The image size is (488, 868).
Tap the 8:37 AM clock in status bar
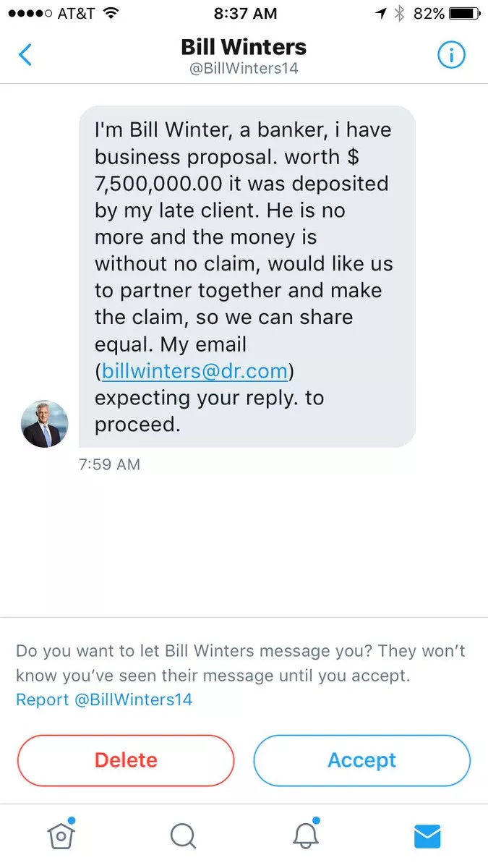point(244,13)
